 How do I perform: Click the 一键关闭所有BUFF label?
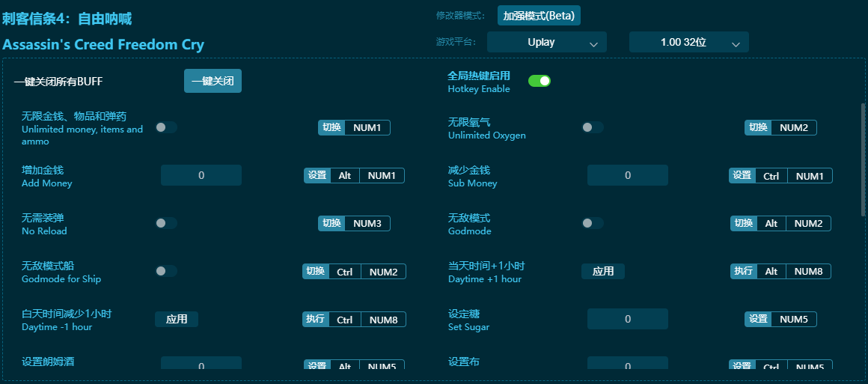pyautogui.click(x=58, y=82)
